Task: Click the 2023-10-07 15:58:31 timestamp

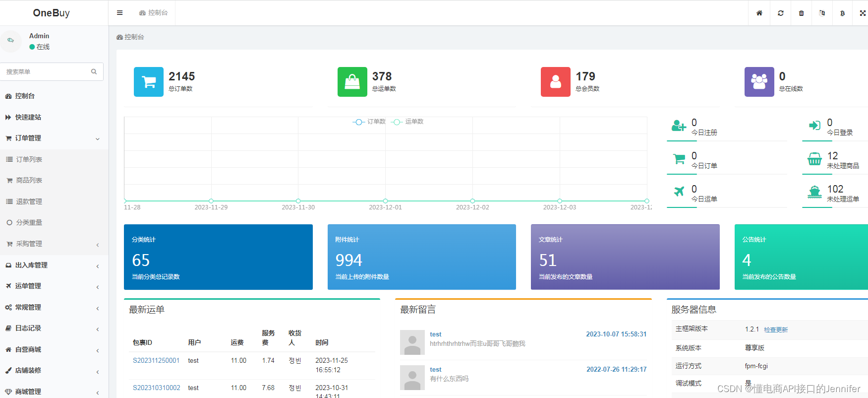Action: pos(616,334)
